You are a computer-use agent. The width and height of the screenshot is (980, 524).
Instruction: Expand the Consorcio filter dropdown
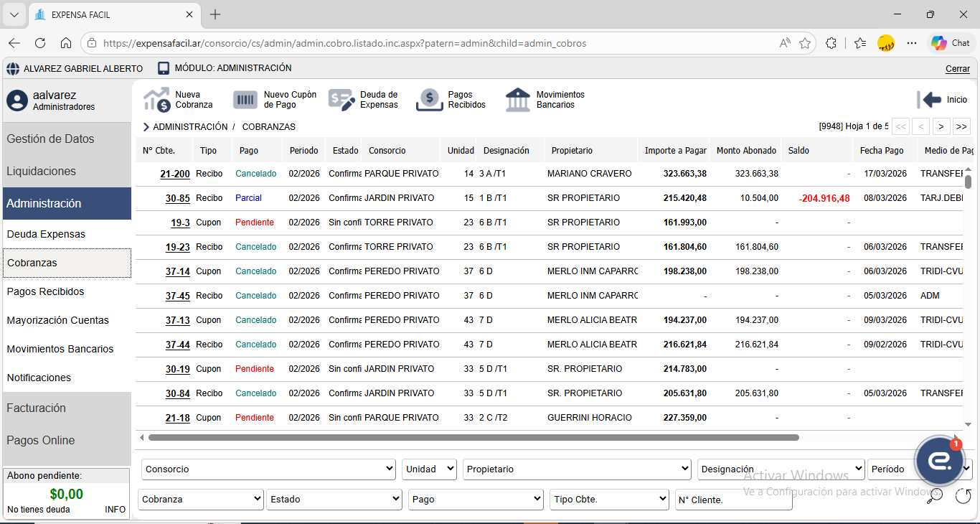269,469
